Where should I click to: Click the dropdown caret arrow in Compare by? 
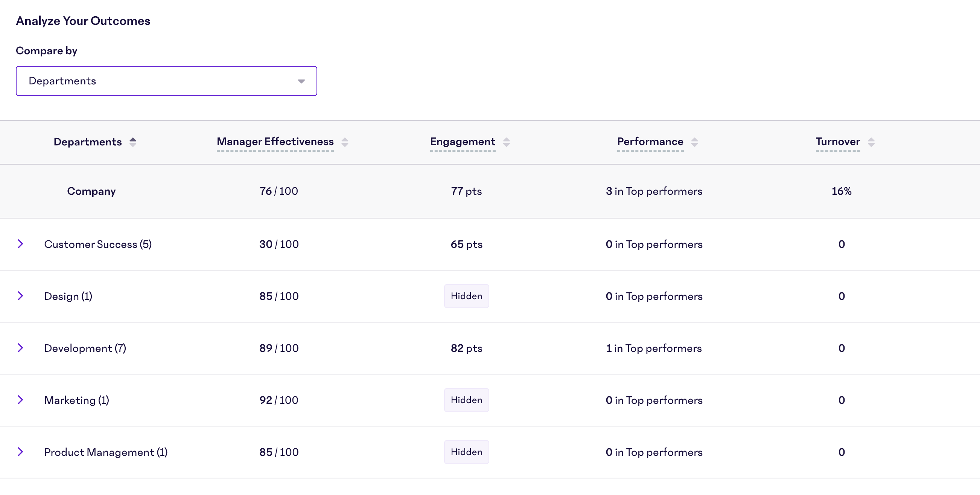click(x=301, y=81)
